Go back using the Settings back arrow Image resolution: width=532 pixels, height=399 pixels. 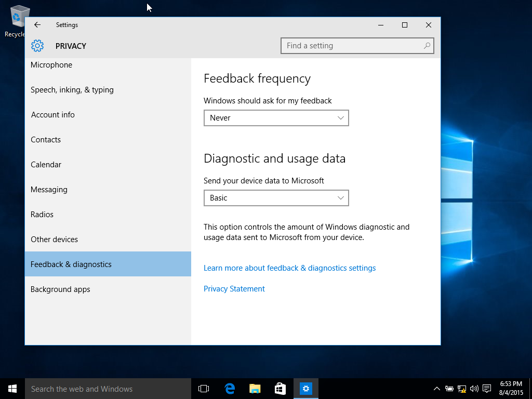pyautogui.click(x=37, y=25)
